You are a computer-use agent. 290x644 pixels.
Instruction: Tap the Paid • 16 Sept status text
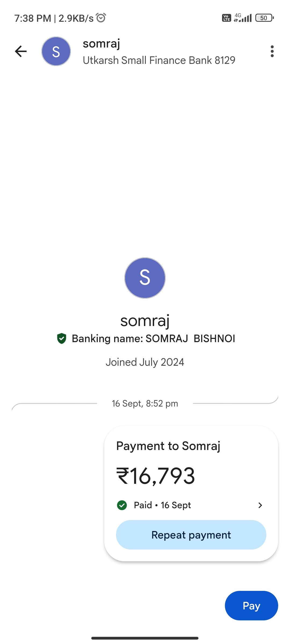point(162,505)
